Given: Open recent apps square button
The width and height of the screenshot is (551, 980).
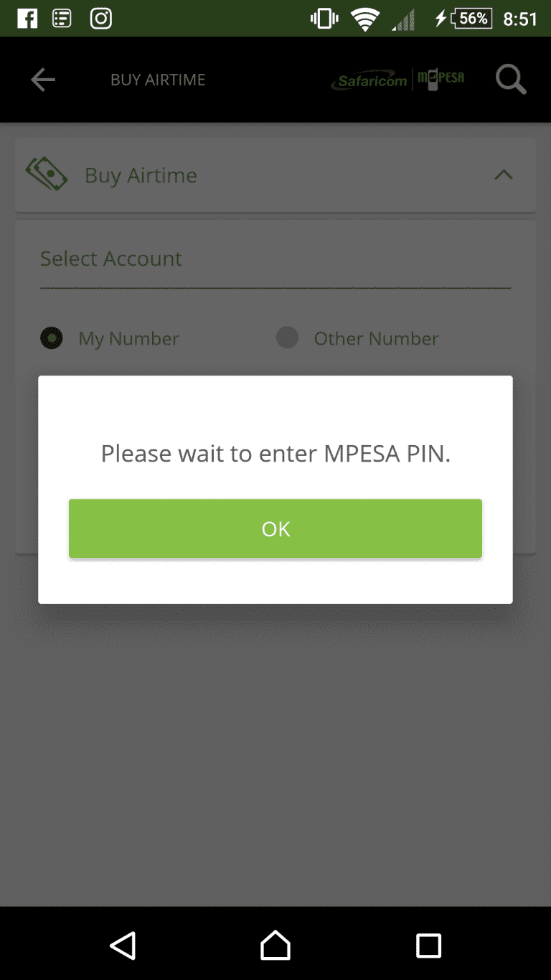Looking at the screenshot, I should pyautogui.click(x=428, y=945).
